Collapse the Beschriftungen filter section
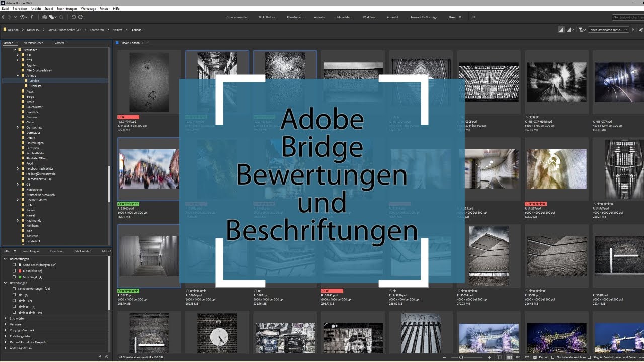Image resolution: width=644 pixels, height=362 pixels. click(x=5, y=258)
